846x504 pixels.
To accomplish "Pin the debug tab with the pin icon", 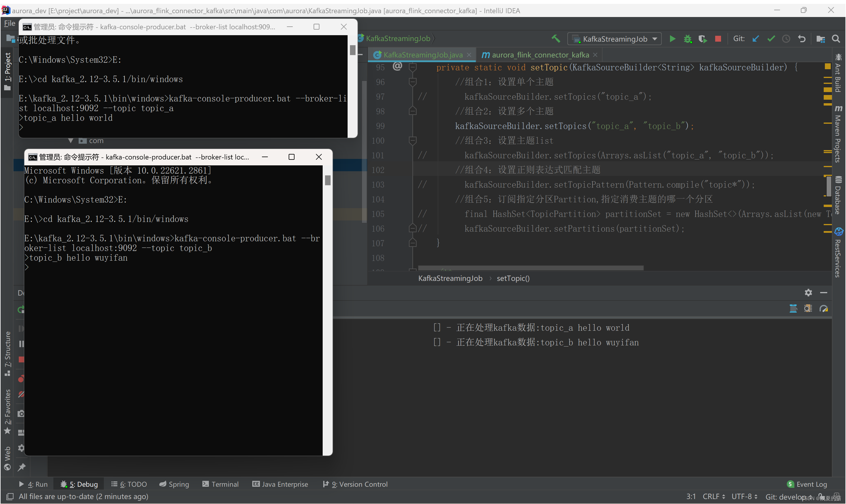I will pos(22,467).
